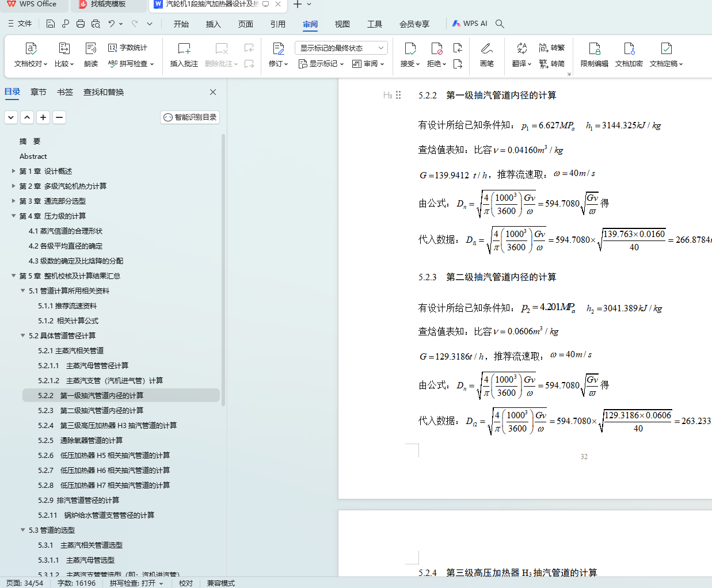The image size is (712, 588).
Task: Switch to the 书签 navigation tab
Action: click(x=65, y=92)
